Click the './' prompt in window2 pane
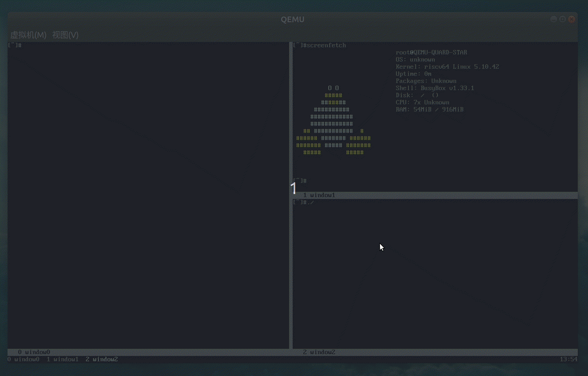588x376 pixels. pos(303,202)
